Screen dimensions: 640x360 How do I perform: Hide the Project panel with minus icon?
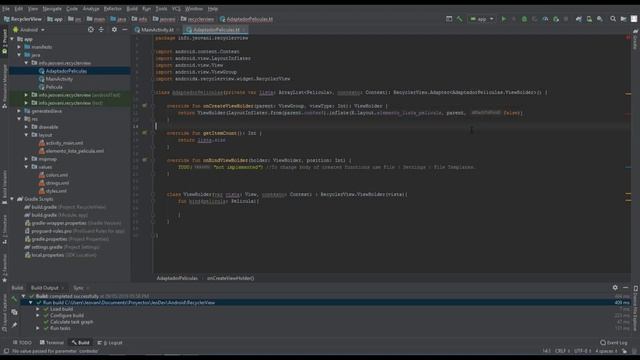click(124, 29)
